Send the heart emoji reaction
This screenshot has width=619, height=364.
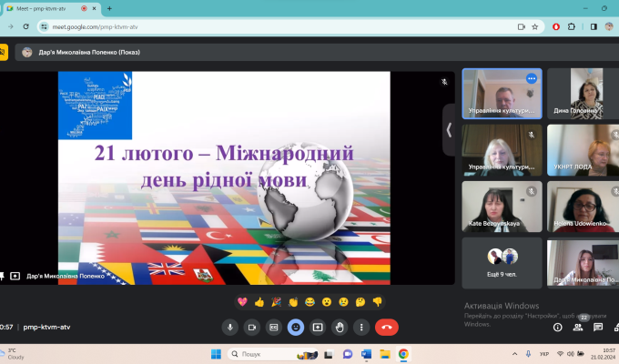(242, 301)
